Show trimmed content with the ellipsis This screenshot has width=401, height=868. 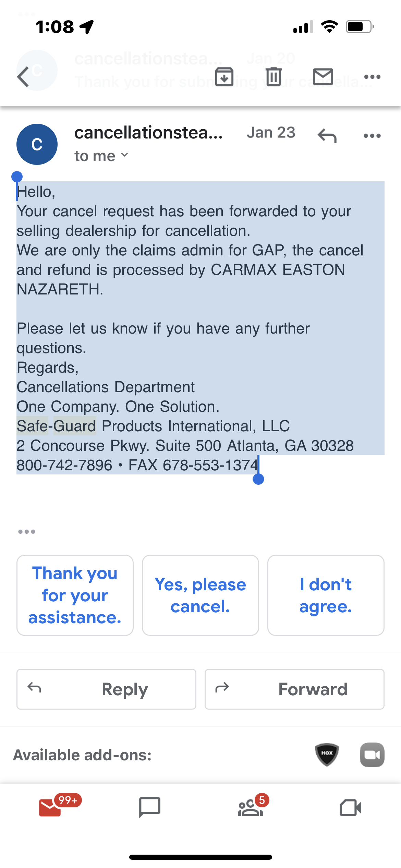point(27,531)
